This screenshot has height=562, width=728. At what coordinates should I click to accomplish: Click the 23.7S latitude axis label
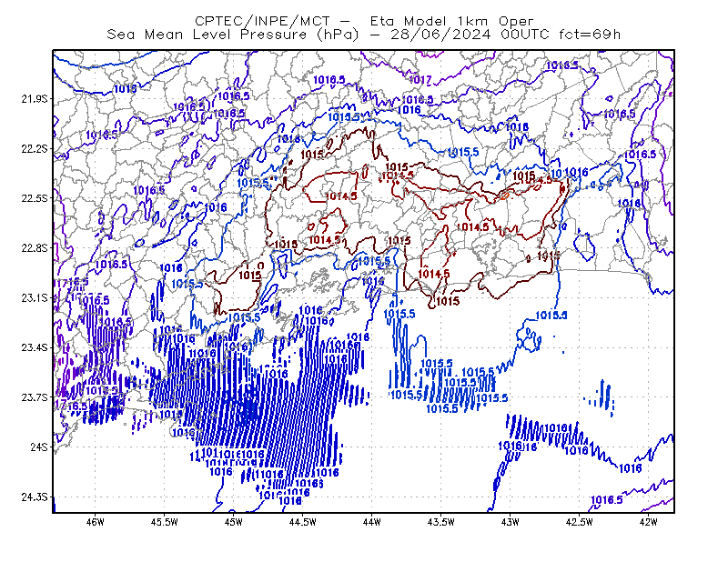coord(34,397)
